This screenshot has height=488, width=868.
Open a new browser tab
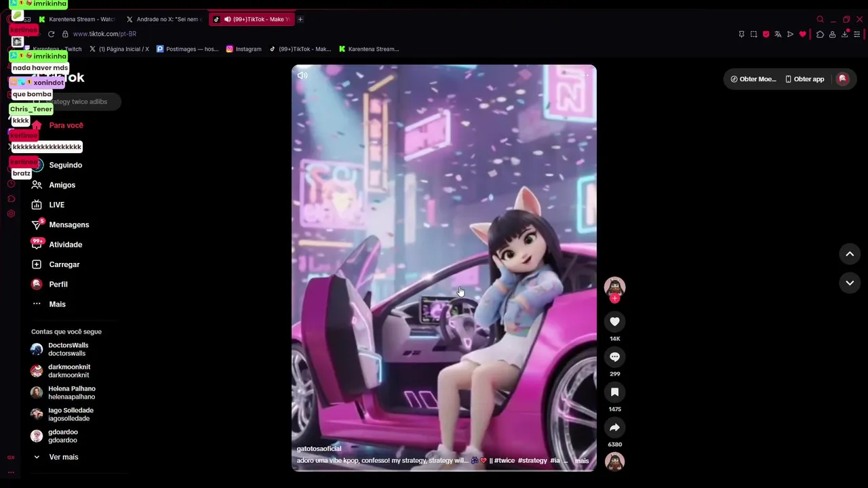[300, 19]
